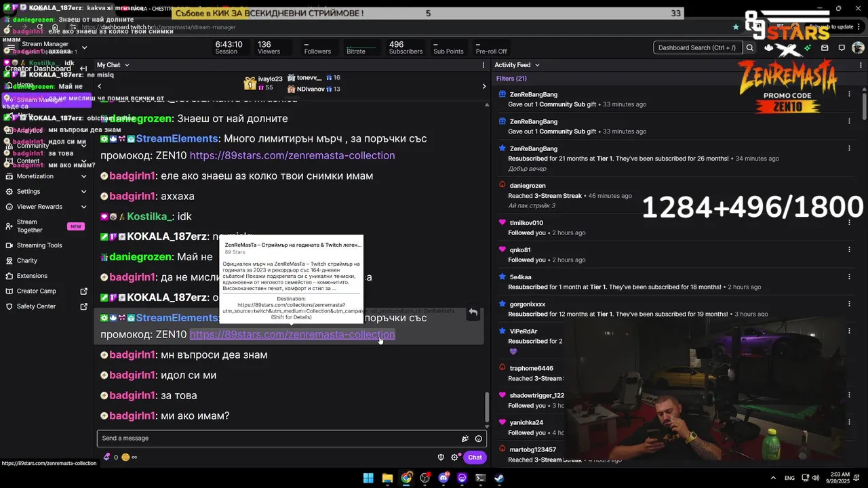Open options for ZenReBangBang resubscribed event
The image size is (868, 488).
pyautogui.click(x=849, y=148)
